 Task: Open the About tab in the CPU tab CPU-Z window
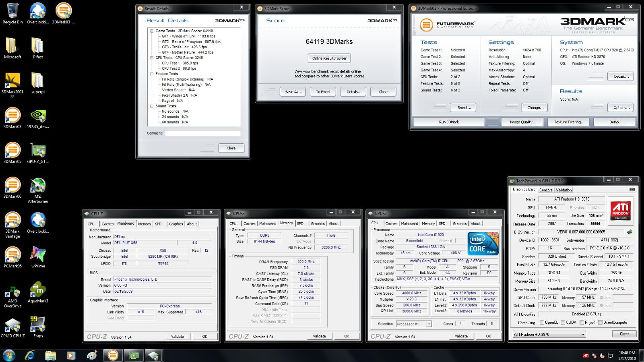[476, 223]
